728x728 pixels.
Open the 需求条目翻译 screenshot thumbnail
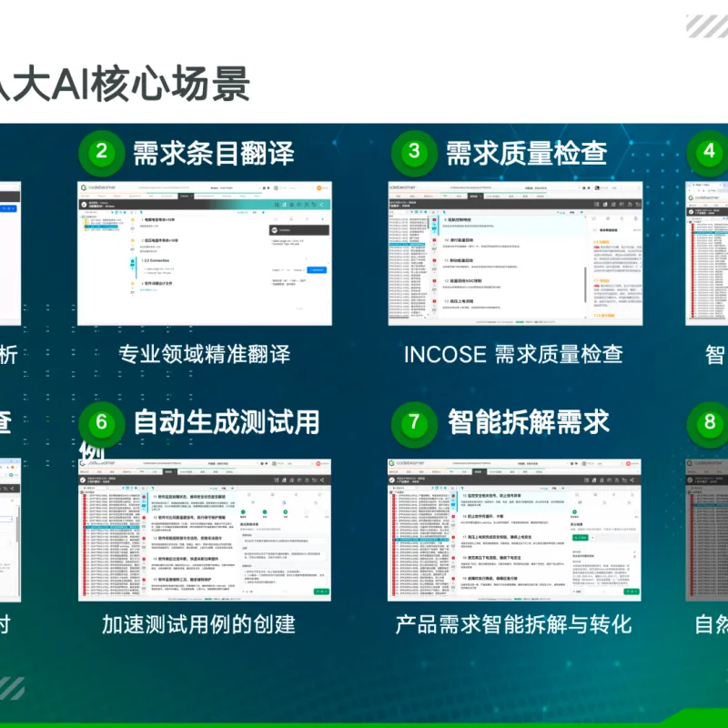pyautogui.click(x=204, y=253)
